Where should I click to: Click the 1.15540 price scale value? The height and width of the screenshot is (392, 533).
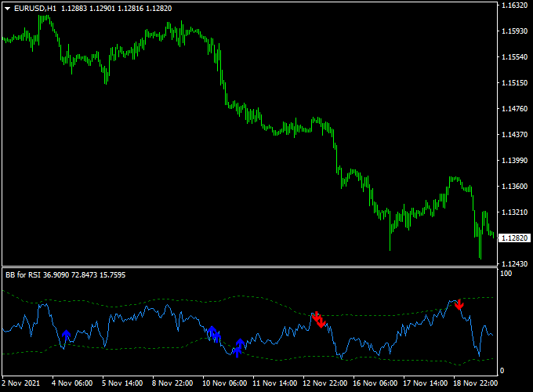coord(515,56)
